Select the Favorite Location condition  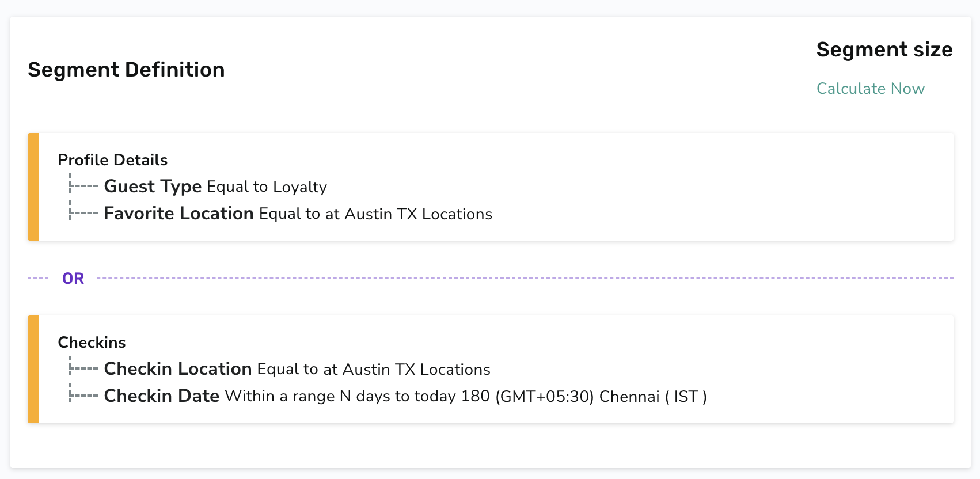298,214
